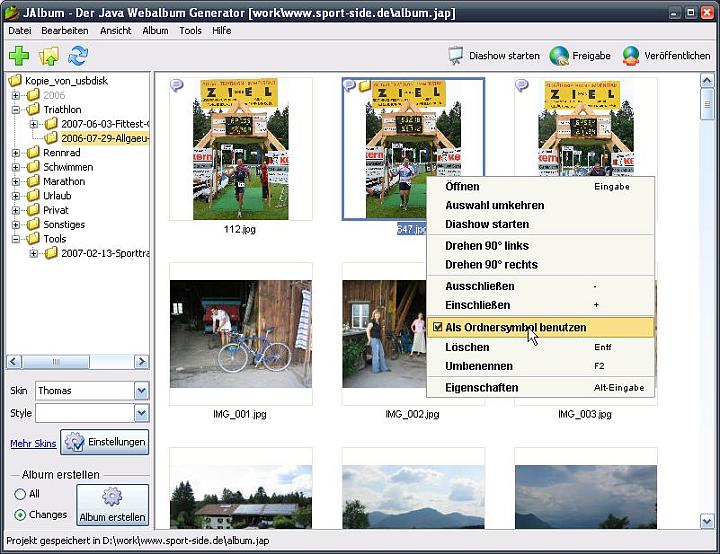Expand the 2006 folder node
This screenshot has width=720, height=554.
tap(16, 95)
